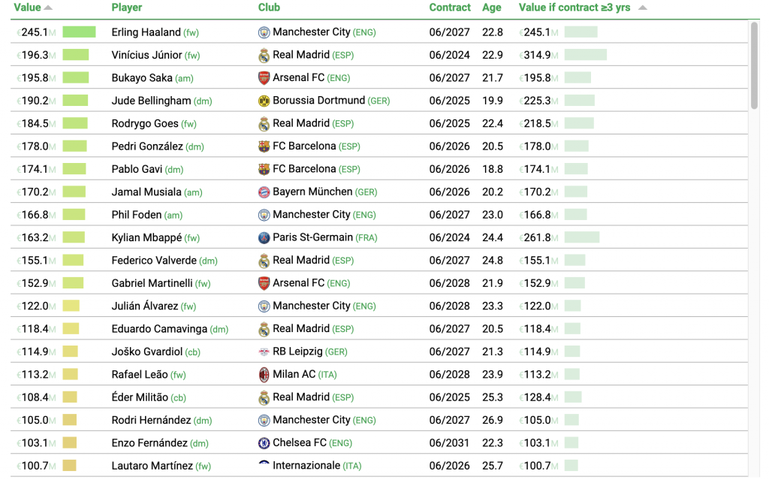The image size is (769, 480).
Task: Click green value bar for Erling Haaland
Action: (x=79, y=32)
